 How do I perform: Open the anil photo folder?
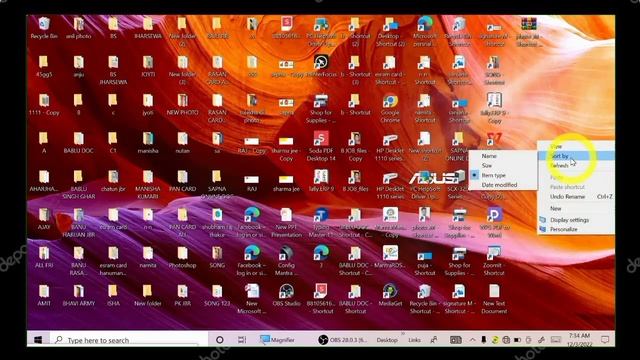(x=78, y=28)
